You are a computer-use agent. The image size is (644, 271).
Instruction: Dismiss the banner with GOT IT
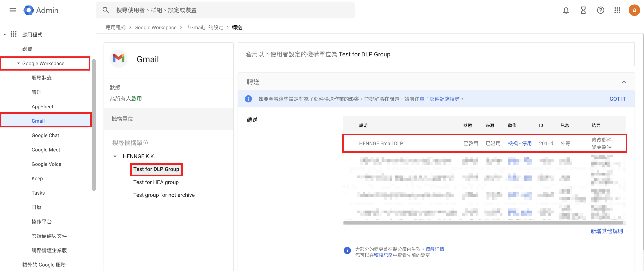pos(617,99)
